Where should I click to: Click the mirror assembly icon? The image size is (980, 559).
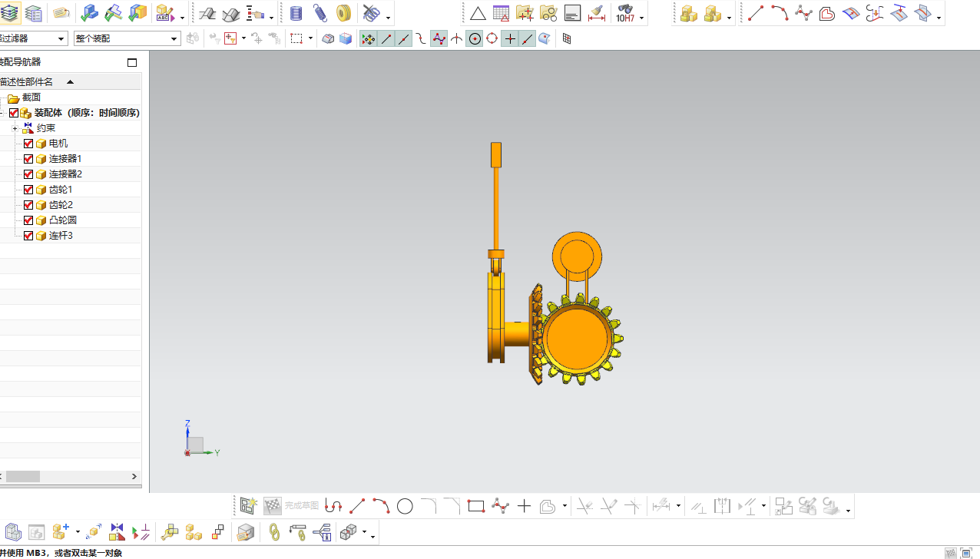point(117,531)
